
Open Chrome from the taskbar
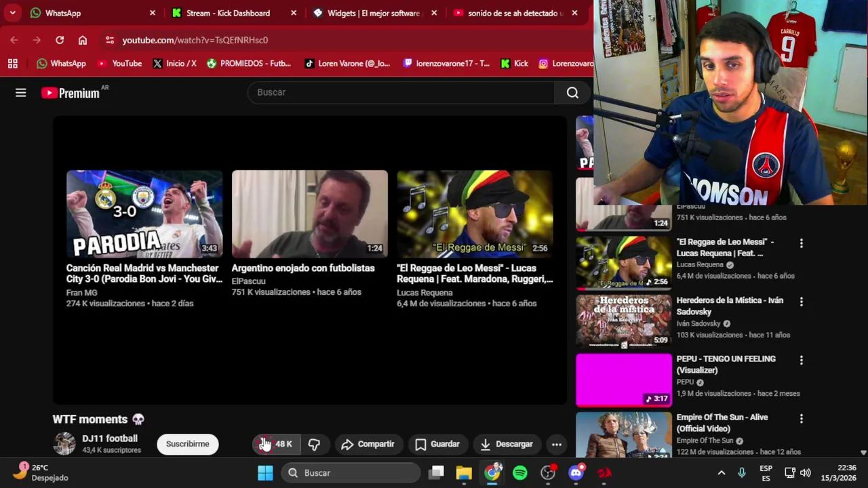pos(492,472)
